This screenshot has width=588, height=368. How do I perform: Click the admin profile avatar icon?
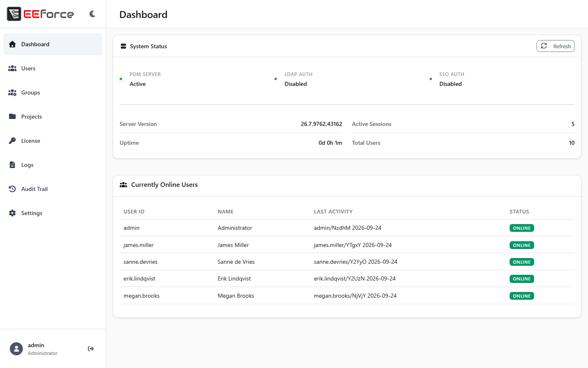click(x=16, y=349)
